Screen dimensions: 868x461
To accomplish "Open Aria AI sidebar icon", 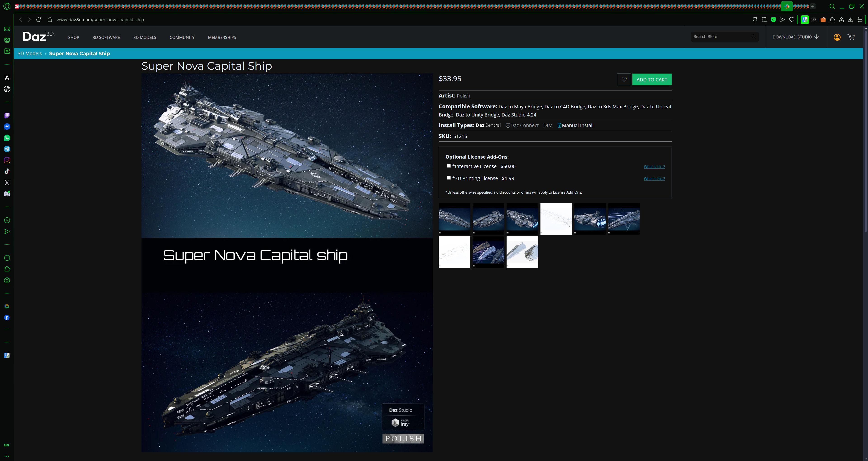I will [x=7, y=78].
